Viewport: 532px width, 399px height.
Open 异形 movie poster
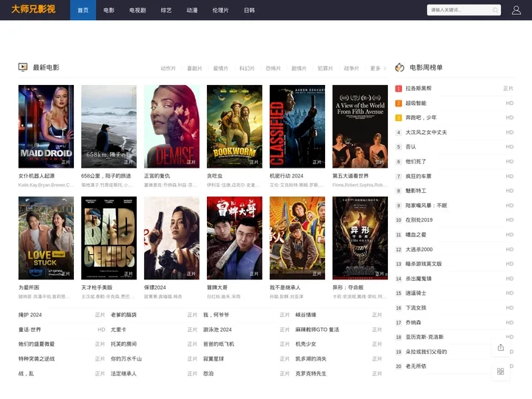[x=360, y=238]
